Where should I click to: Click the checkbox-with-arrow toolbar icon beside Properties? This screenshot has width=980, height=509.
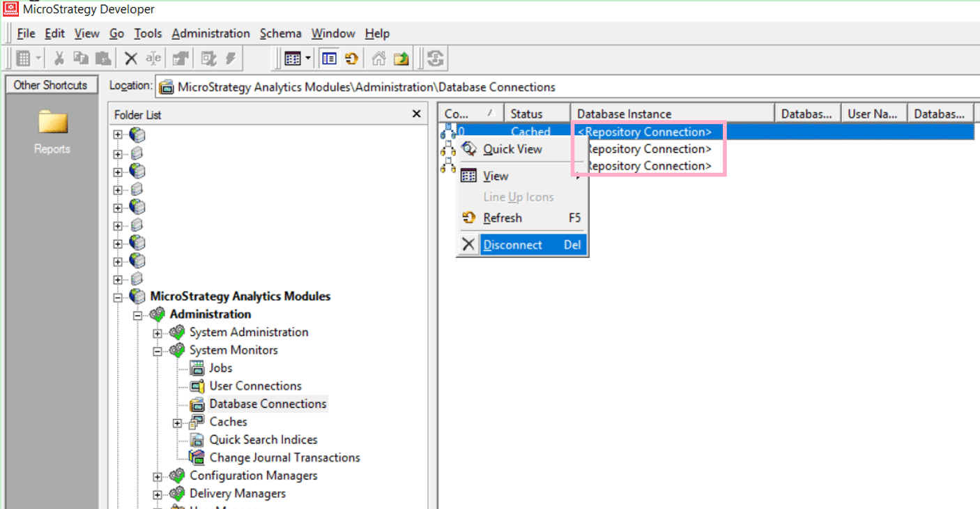[208, 59]
